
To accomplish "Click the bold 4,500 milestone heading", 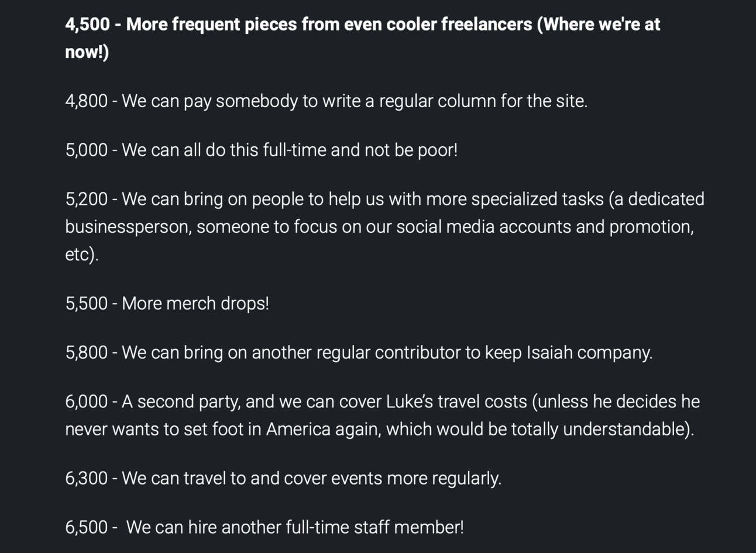I will (x=363, y=38).
